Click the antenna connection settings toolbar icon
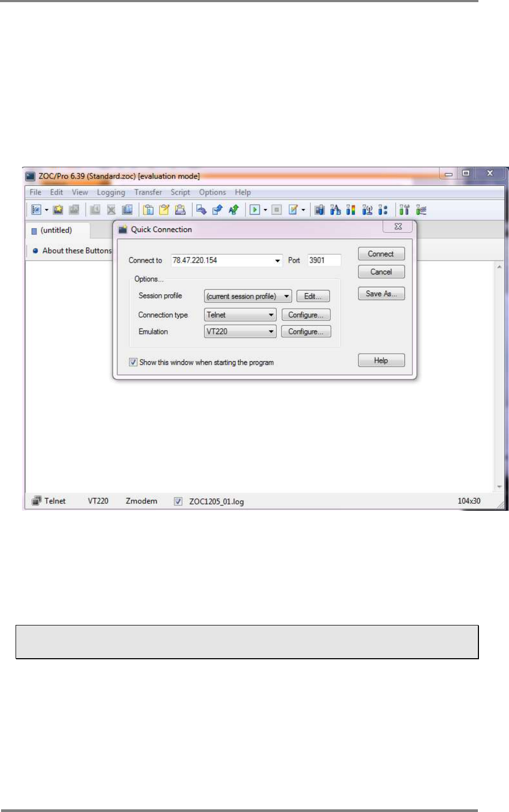Viewport: 509px width, 812px height. tap(367, 210)
